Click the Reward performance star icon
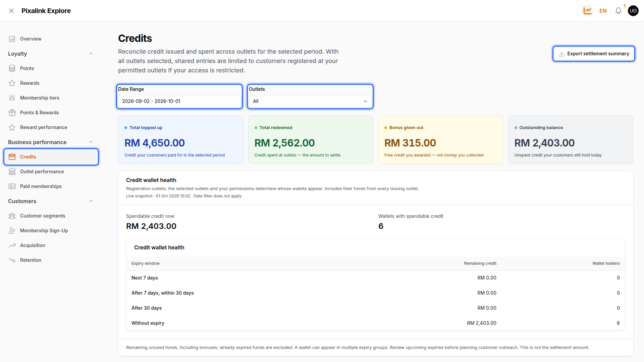The width and height of the screenshot is (644, 362). pos(12,127)
